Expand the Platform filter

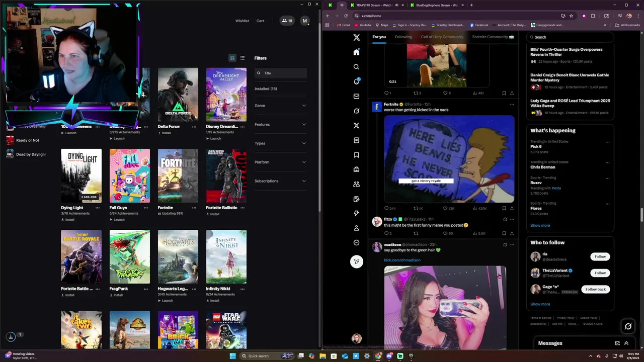(280, 162)
